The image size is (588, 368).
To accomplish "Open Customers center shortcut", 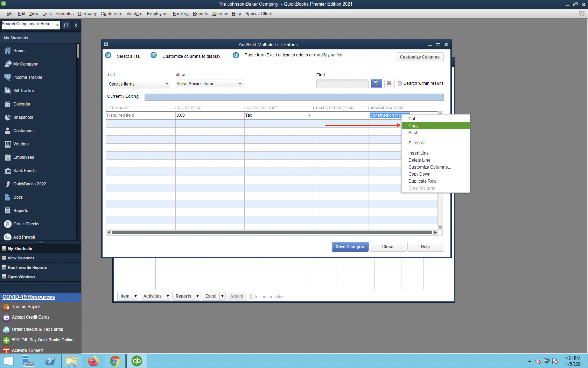I will coord(23,131).
